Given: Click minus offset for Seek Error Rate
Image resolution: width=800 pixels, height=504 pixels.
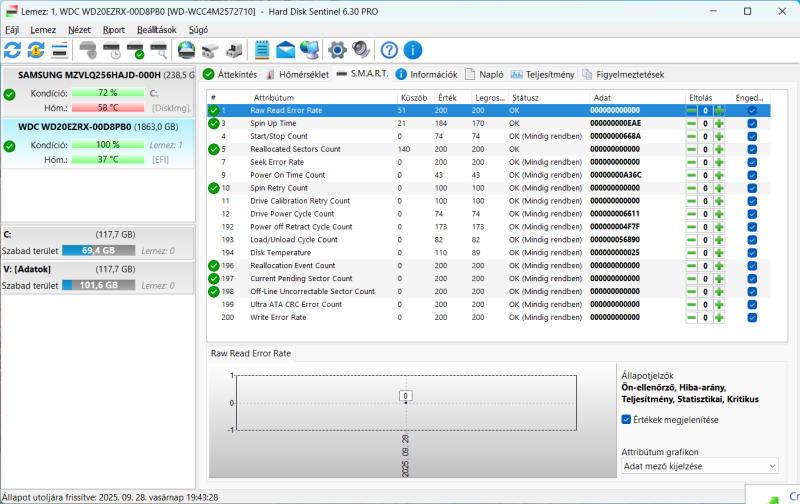Looking at the screenshot, I should tap(691, 162).
